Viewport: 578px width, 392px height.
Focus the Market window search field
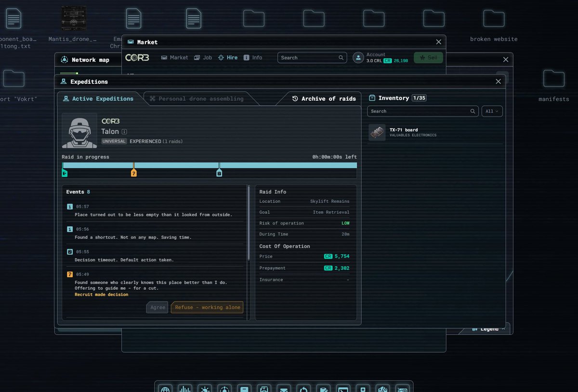click(x=312, y=58)
